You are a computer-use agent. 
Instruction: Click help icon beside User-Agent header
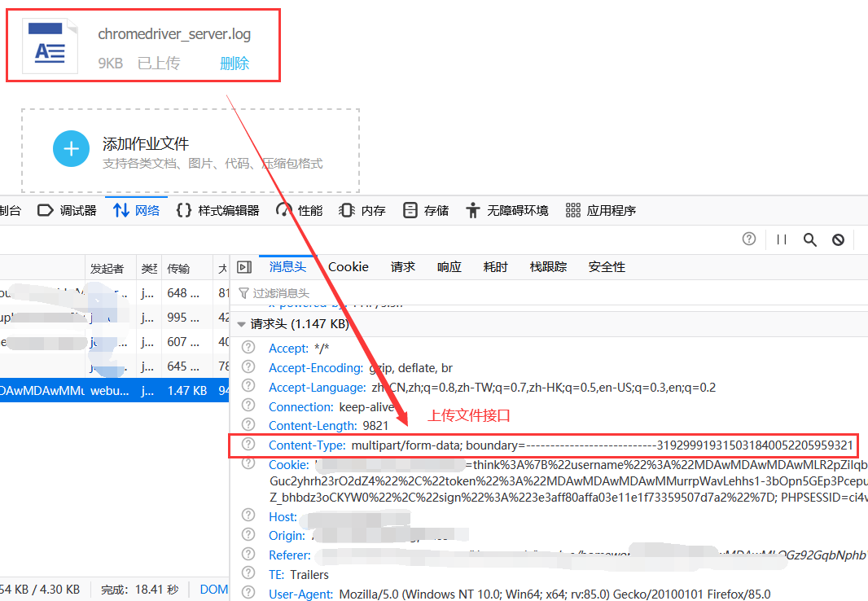point(249,594)
